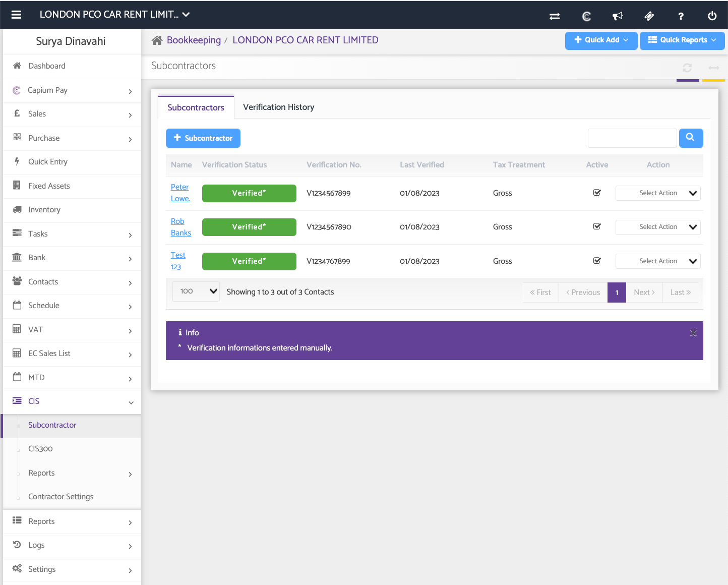The height and width of the screenshot is (585, 728).
Task: Go to the First page
Action: point(540,292)
